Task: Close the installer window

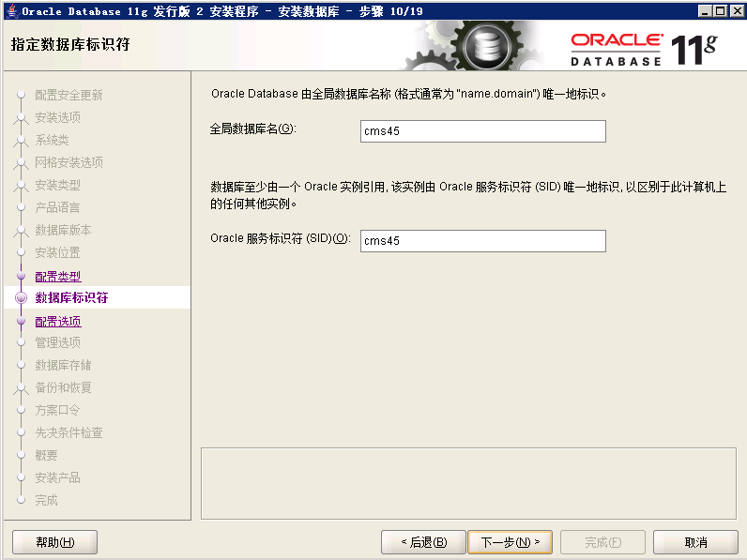Action: 737,10
